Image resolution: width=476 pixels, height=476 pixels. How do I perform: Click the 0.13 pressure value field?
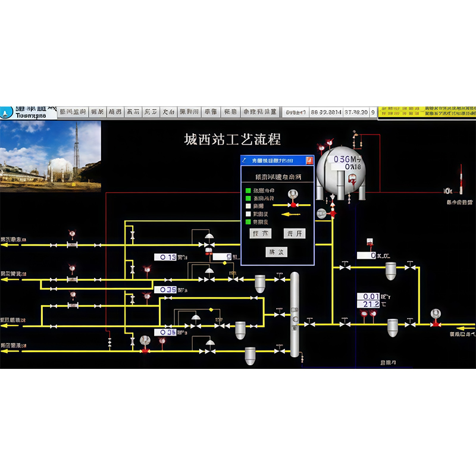[165, 257]
